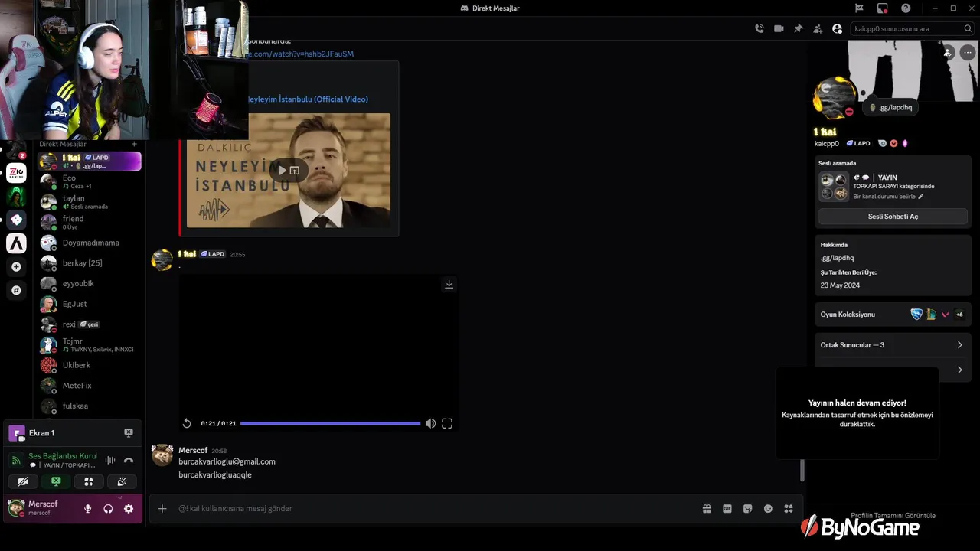The width and height of the screenshot is (980, 551).
Task: Stop screen sharing green button
Action: pyautogui.click(x=56, y=481)
